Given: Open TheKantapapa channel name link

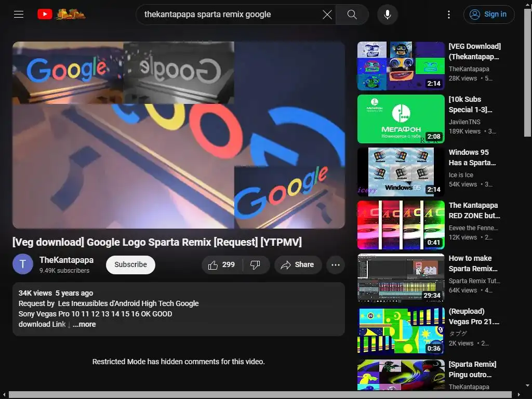Looking at the screenshot, I should [66, 260].
